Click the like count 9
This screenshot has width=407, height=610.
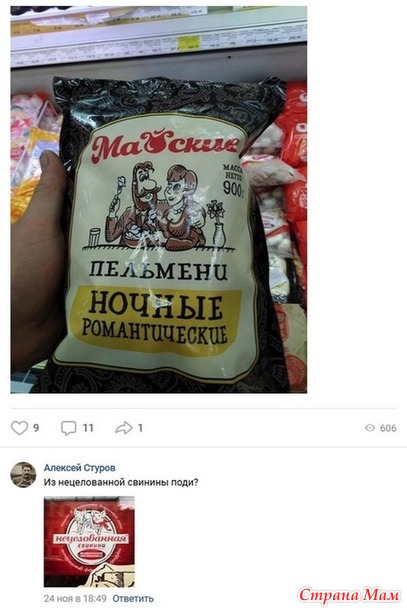[x=36, y=428]
